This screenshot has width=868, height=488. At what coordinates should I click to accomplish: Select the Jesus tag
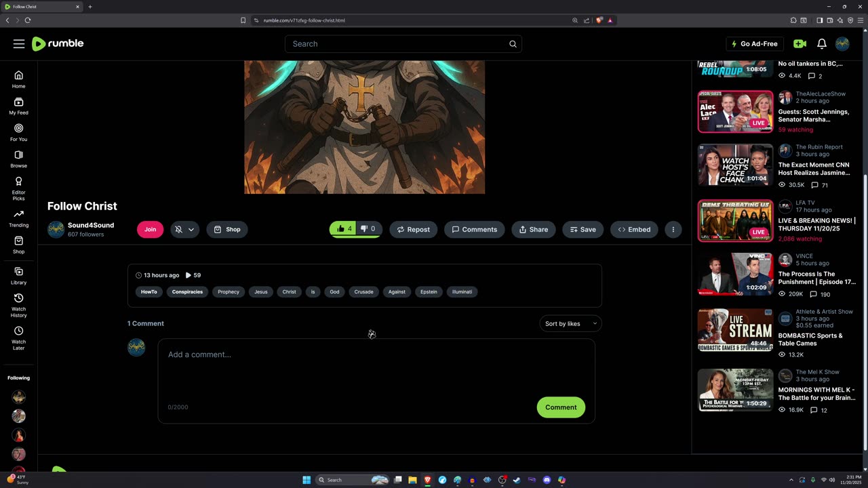pyautogui.click(x=261, y=292)
